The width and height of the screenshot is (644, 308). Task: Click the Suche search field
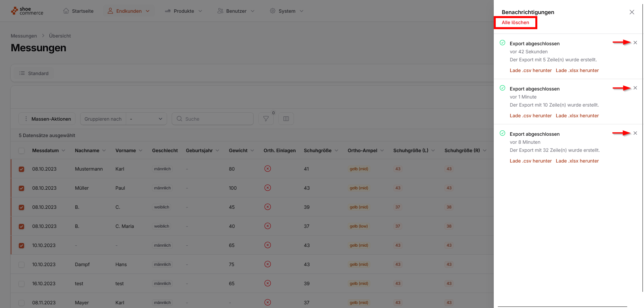point(213,119)
